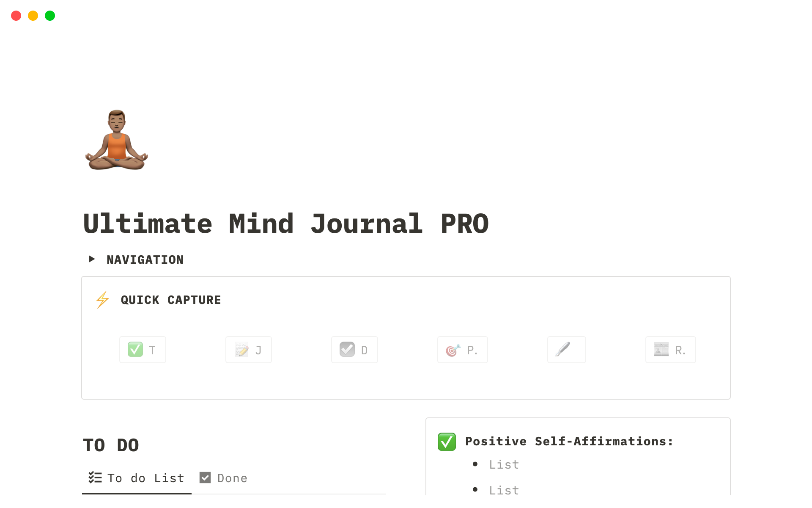Click the TO DO heading
812x508 pixels.
pos(111,445)
